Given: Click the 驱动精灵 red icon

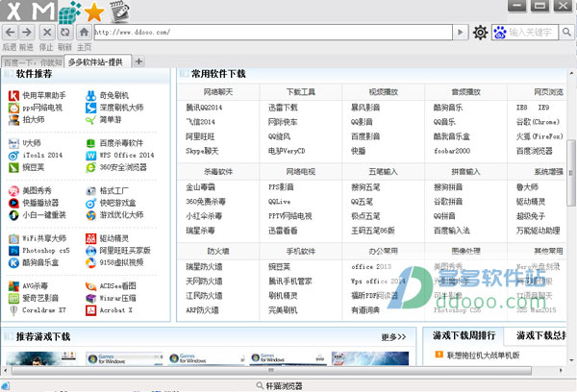Looking at the screenshot, I should [x=91, y=238].
